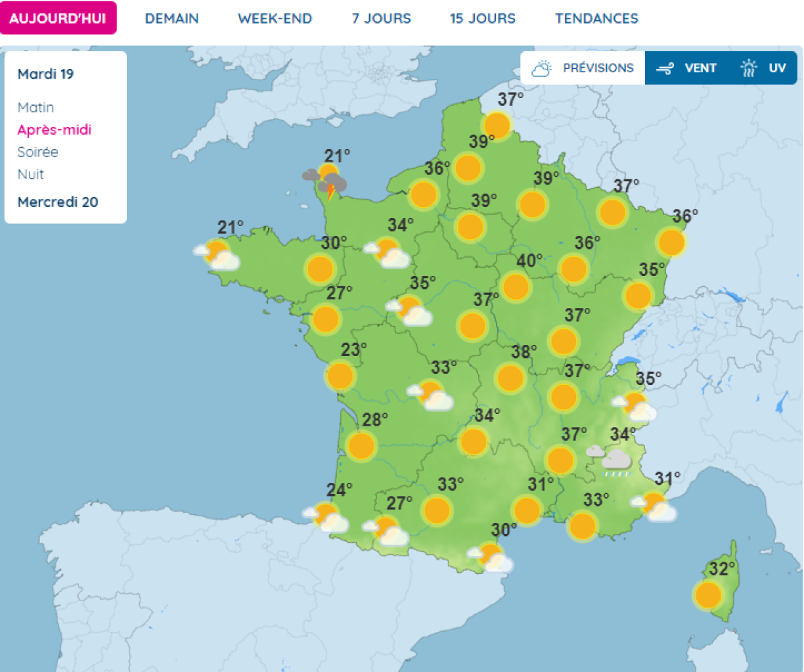804x672 pixels.
Task: Click the northernmost sun icon showing 37°
Action: 497,125
